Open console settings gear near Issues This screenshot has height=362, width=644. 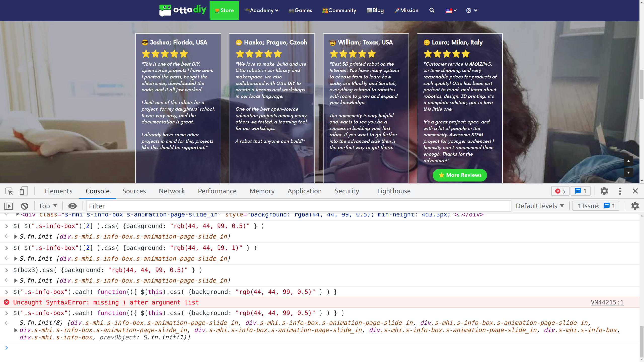pyautogui.click(x=635, y=206)
